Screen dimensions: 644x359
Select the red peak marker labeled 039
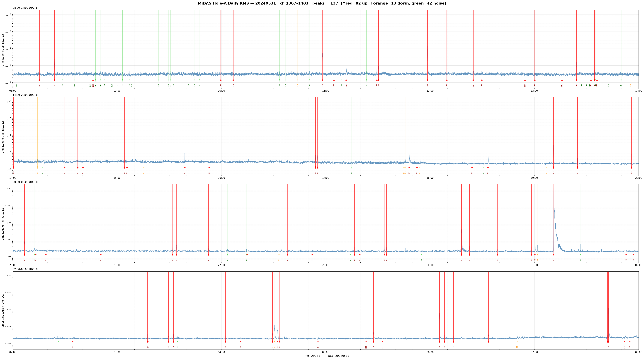(525, 80)
